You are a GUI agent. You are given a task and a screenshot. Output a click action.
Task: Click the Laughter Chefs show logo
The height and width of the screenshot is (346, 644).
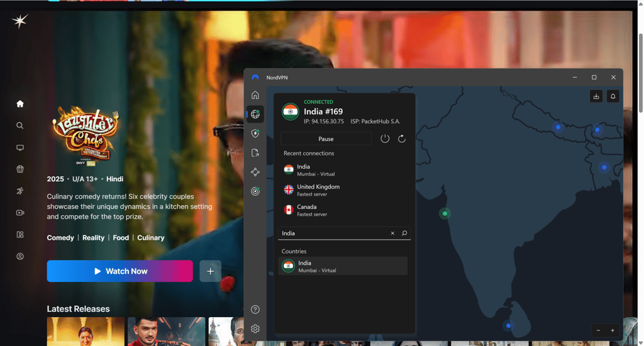pyautogui.click(x=86, y=136)
